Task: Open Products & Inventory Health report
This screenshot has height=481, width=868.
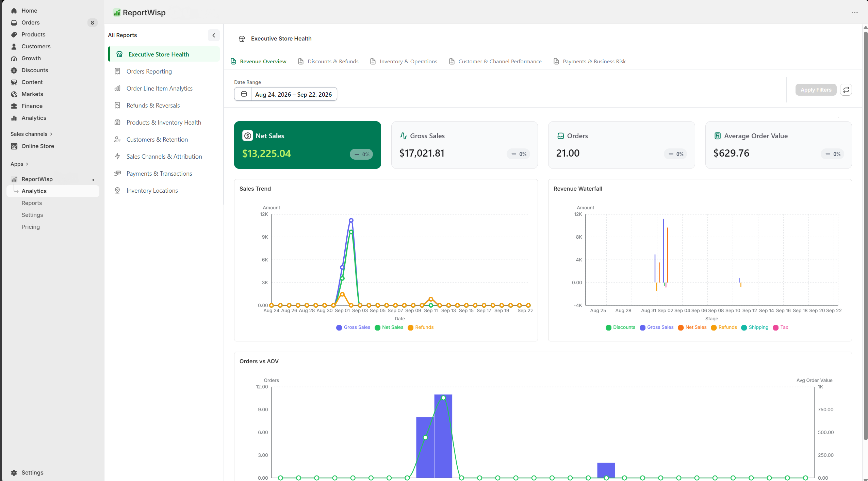Action: [x=164, y=122]
